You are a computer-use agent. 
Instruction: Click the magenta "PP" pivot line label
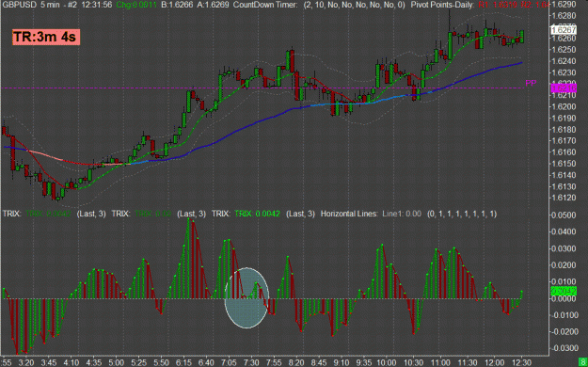(531, 83)
